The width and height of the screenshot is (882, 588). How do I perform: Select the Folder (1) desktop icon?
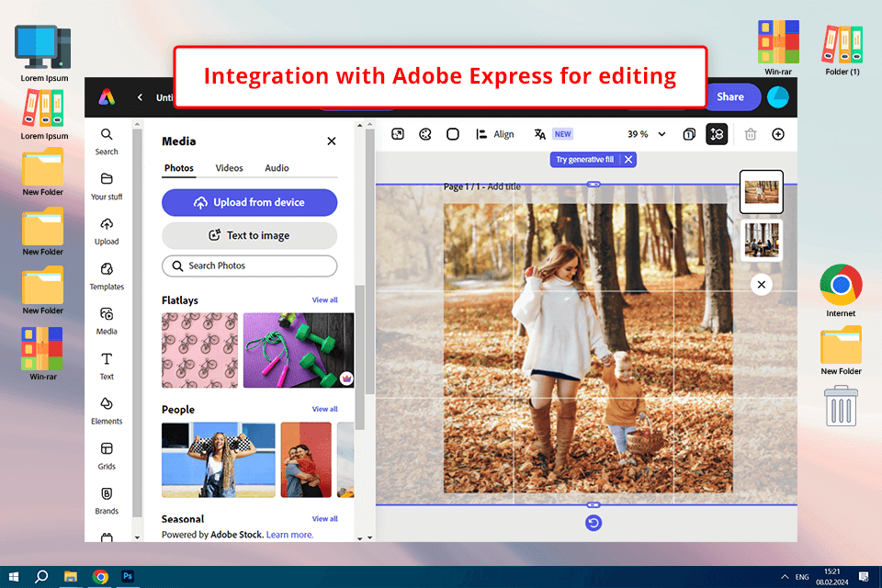pyautogui.click(x=842, y=51)
